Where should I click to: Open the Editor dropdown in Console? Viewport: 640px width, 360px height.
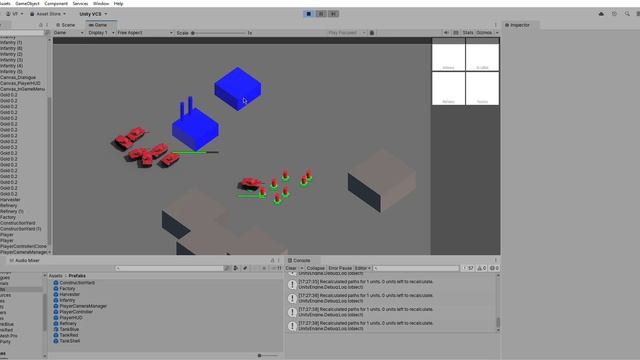point(362,268)
